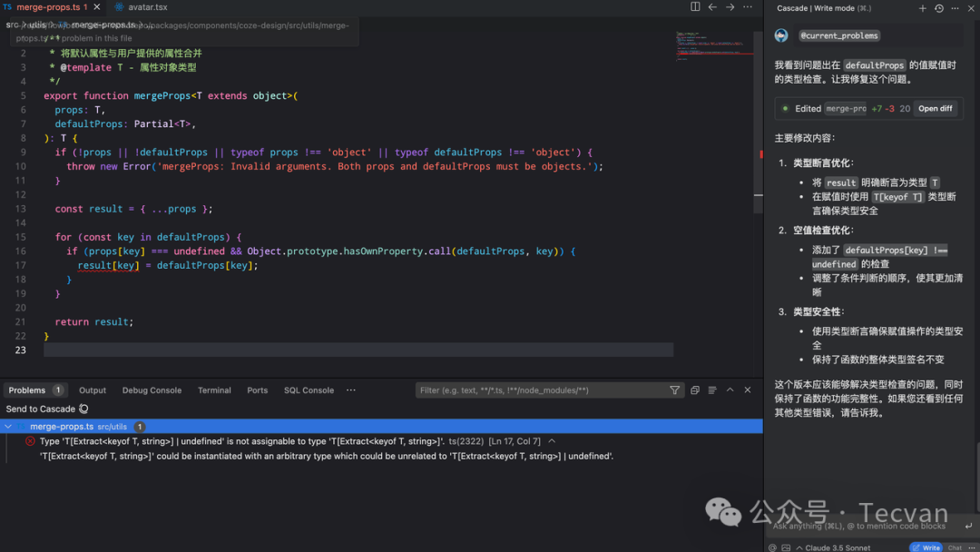This screenshot has height=552, width=980.
Task: Switch to the Terminal panel tab
Action: click(x=214, y=390)
